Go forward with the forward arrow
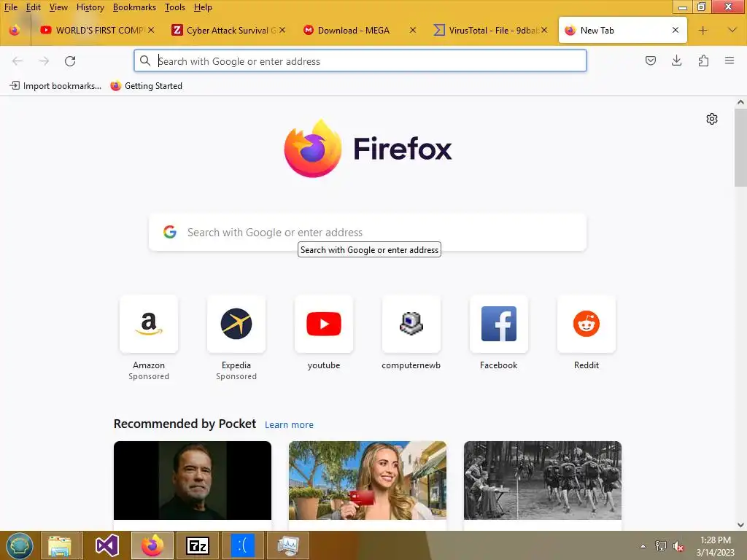Image resolution: width=747 pixels, height=560 pixels. (x=44, y=61)
